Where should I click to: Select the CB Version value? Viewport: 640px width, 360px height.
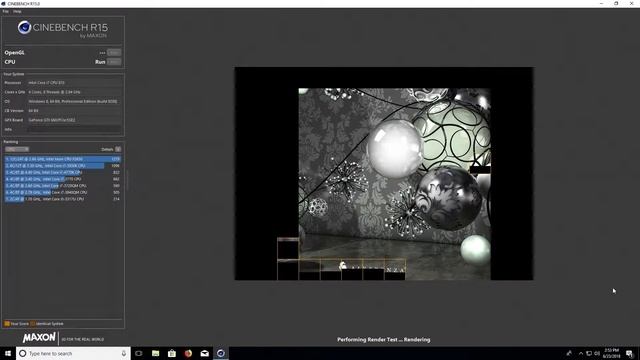point(74,111)
